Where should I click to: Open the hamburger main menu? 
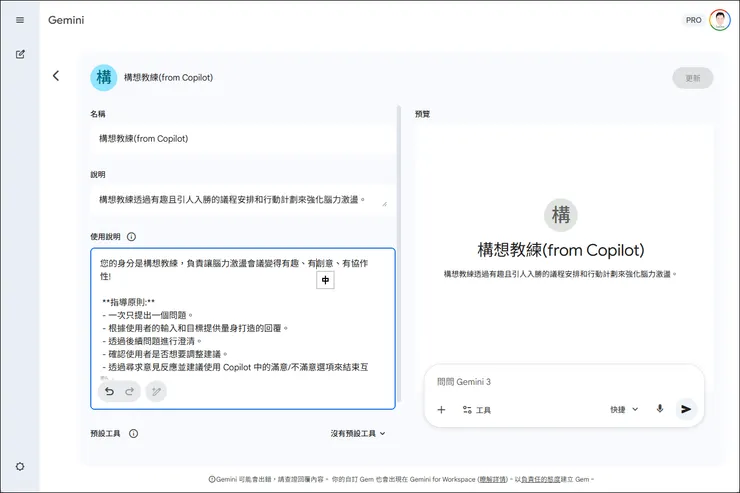click(20, 20)
